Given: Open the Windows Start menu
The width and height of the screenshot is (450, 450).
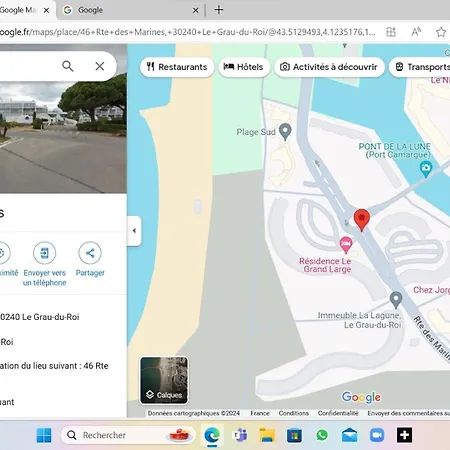Looking at the screenshot, I should [44, 435].
